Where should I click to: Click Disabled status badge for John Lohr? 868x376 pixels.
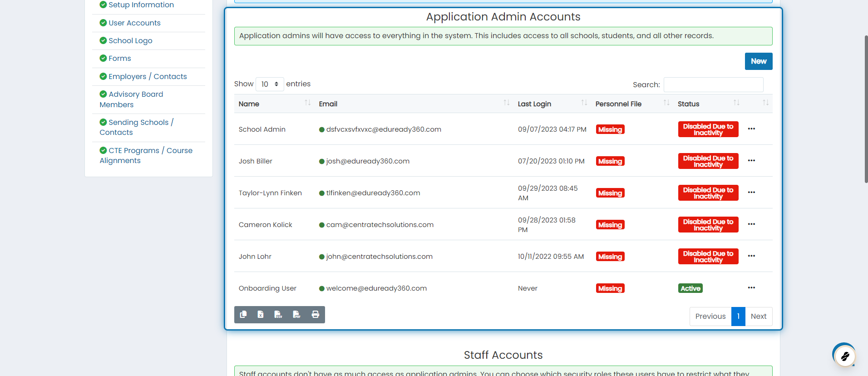coord(708,257)
